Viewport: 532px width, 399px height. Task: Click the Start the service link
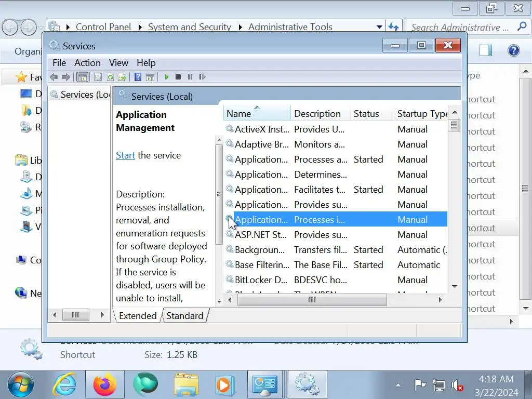[x=125, y=155]
